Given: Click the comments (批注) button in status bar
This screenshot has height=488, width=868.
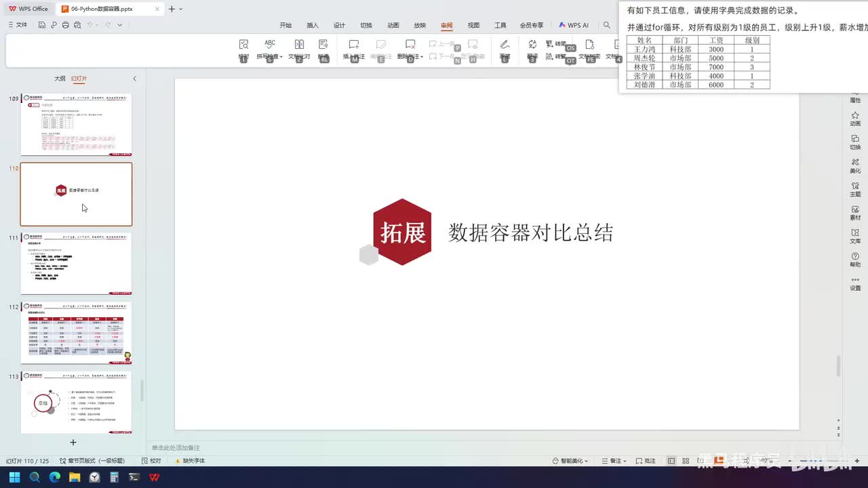Looking at the screenshot, I should (646, 461).
